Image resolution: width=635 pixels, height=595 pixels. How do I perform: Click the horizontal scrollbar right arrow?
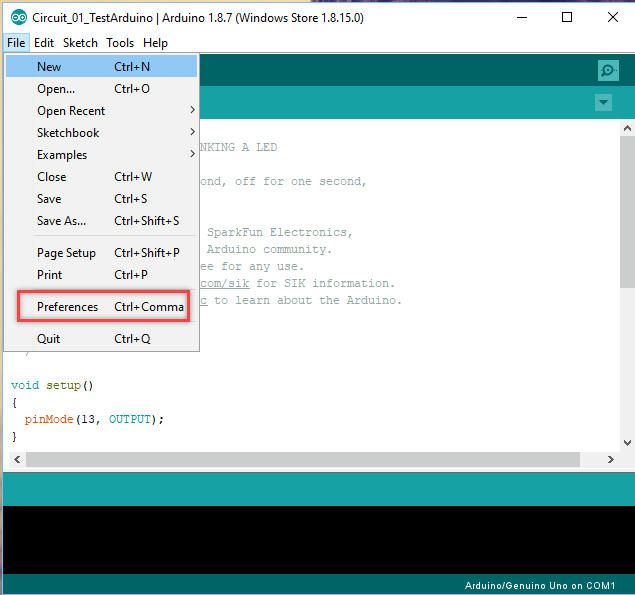[611, 459]
